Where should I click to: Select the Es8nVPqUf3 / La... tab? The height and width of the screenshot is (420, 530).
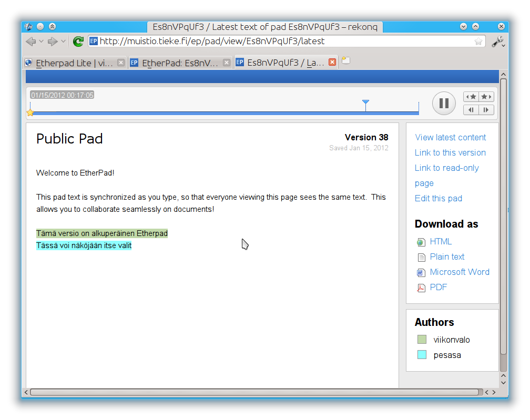point(286,63)
